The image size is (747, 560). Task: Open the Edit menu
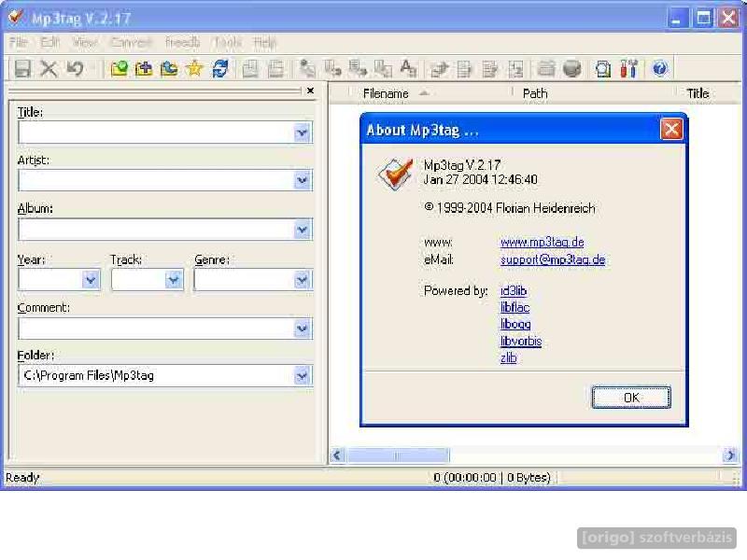click(x=50, y=42)
